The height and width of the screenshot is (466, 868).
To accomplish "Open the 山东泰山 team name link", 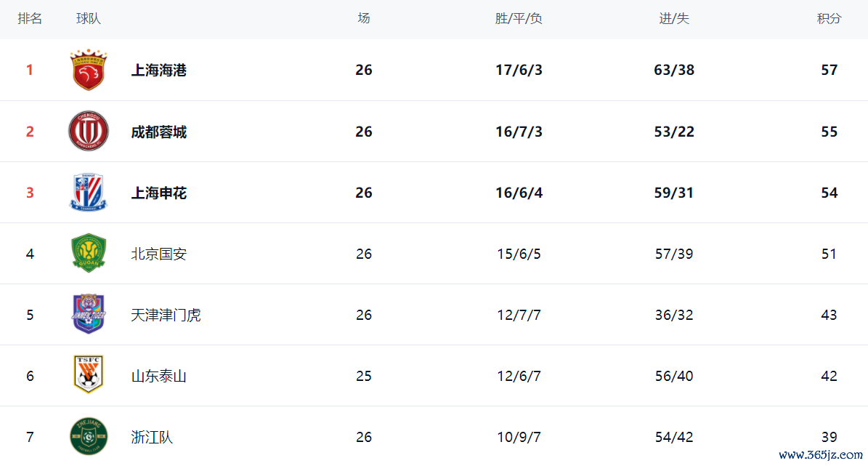I will [x=158, y=376].
